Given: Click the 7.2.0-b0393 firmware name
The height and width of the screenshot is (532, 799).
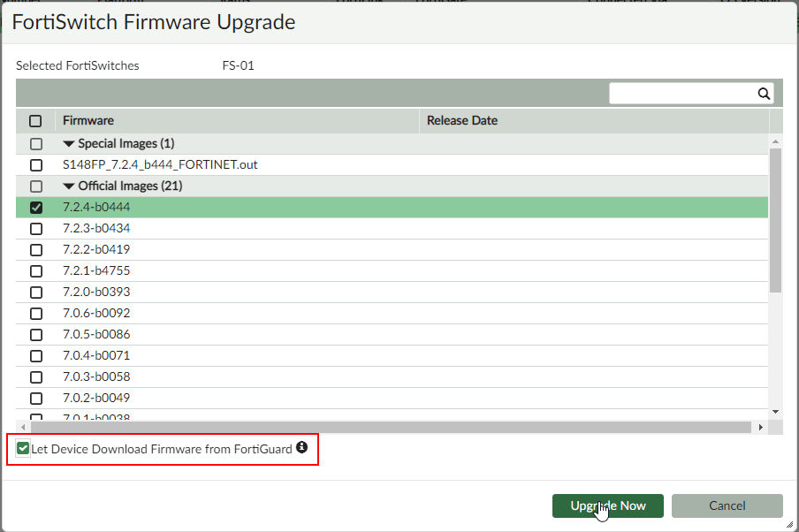Looking at the screenshot, I should (96, 293).
